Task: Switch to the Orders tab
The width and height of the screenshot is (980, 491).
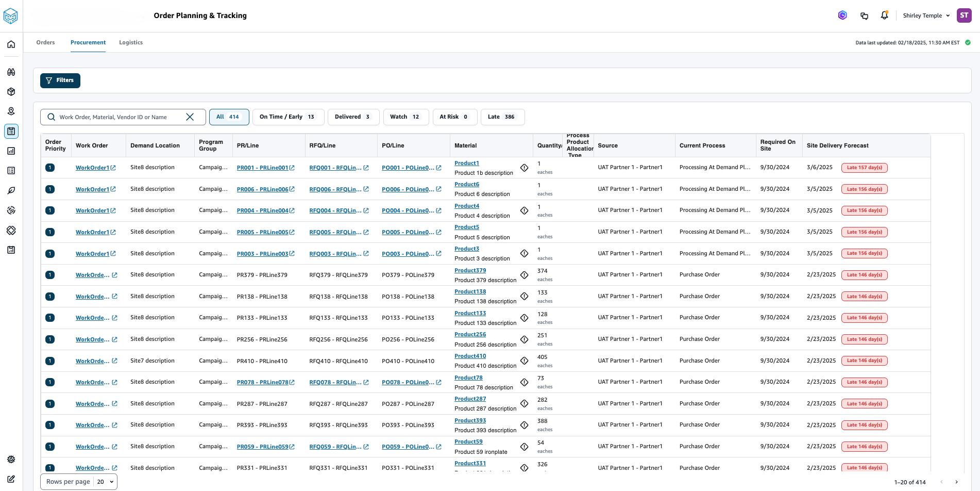Action: pos(45,42)
